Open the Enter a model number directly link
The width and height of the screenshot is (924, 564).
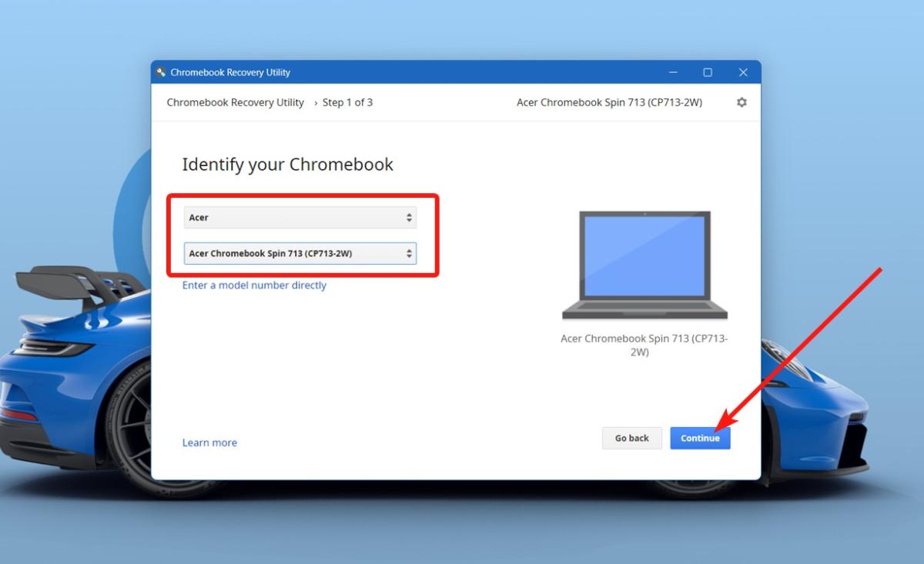[254, 285]
